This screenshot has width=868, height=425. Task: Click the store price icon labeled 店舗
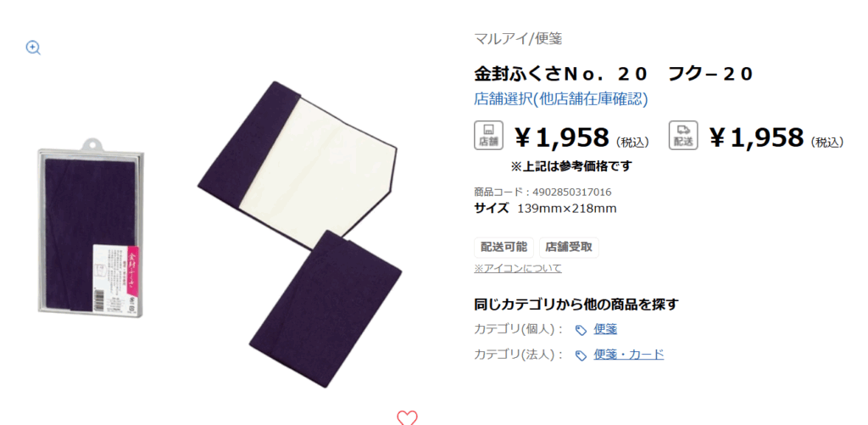[488, 135]
